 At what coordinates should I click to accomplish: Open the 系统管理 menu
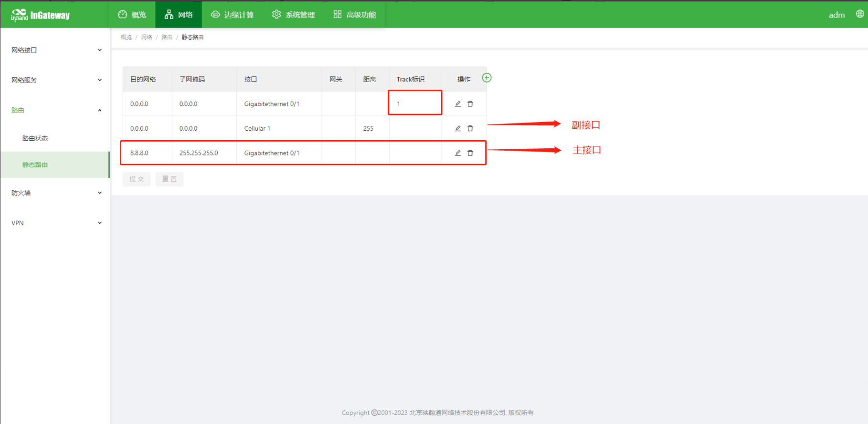294,15
